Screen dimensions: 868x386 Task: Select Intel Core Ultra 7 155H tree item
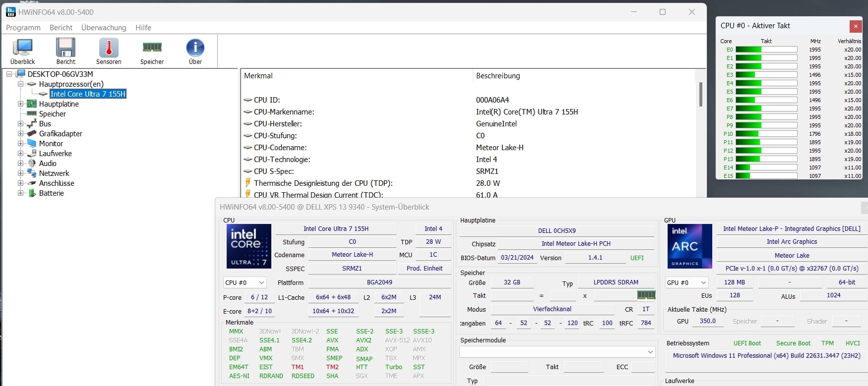88,94
